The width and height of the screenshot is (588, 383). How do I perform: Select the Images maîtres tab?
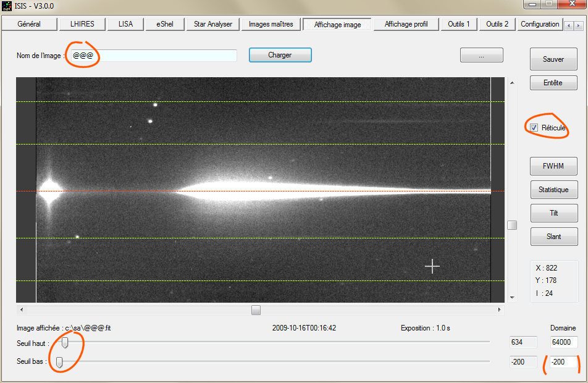[271, 24]
